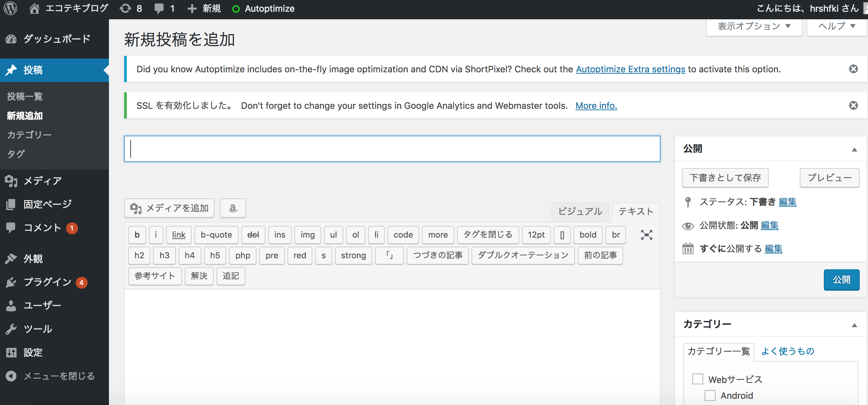Expand the 表示オプション dropdown
868x405 pixels.
click(754, 26)
